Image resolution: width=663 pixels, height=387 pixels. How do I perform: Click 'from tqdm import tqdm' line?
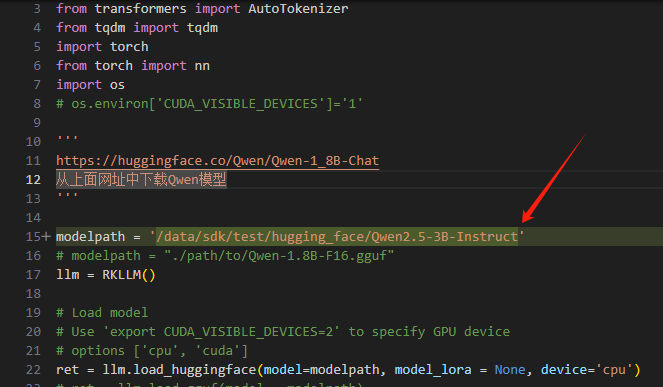pyautogui.click(x=137, y=28)
